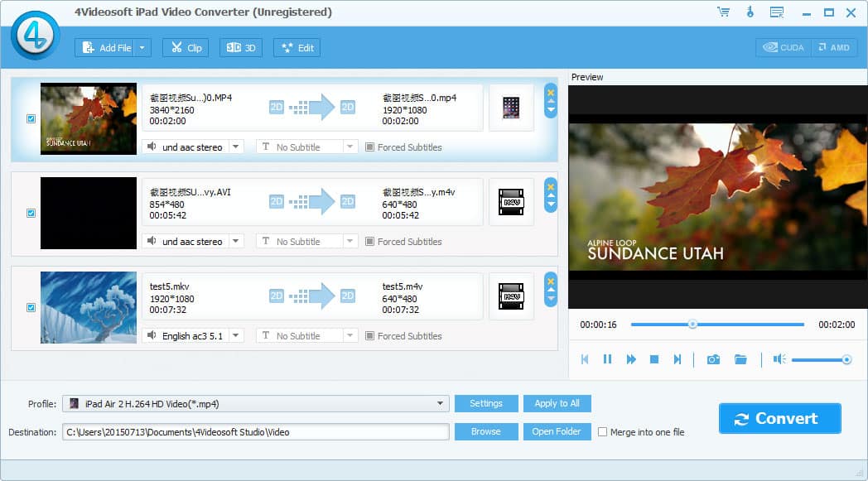Viewport: 868px width, 481px height.
Task: Move AVI video down in list
Action: pos(551,204)
